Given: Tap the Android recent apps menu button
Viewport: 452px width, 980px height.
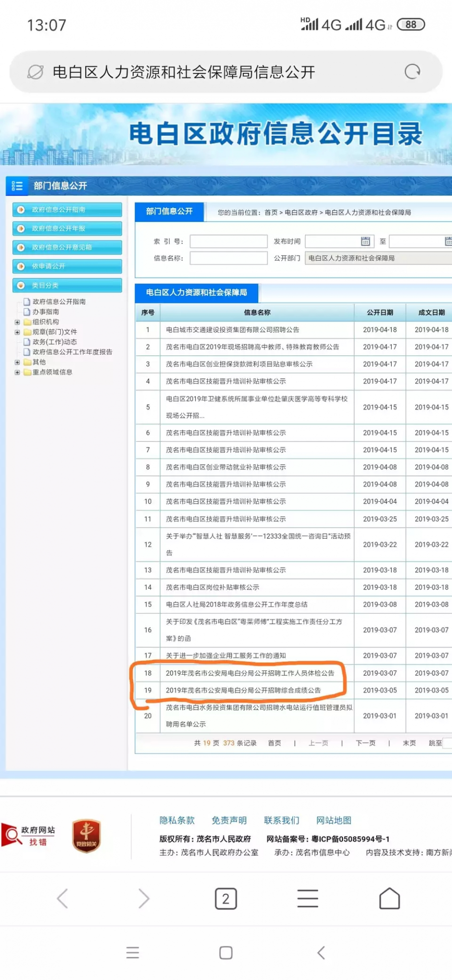Looking at the screenshot, I should point(133,953).
